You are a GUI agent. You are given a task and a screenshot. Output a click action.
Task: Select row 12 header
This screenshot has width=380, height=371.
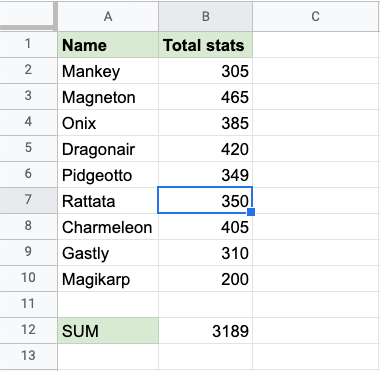pyautogui.click(x=28, y=330)
